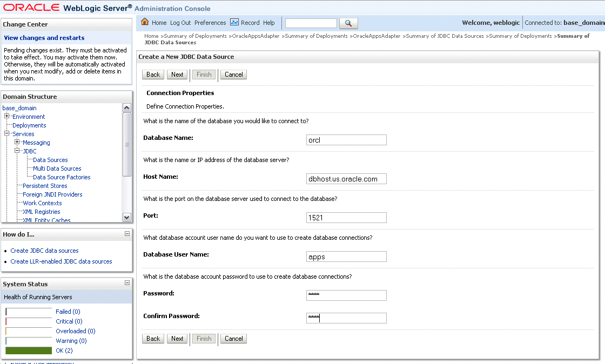Click the magnifier search button
Viewport: 605px width, 364px height.
(x=348, y=23)
